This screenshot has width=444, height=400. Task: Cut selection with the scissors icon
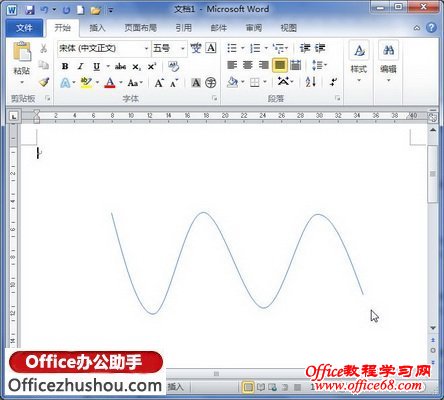point(44,49)
